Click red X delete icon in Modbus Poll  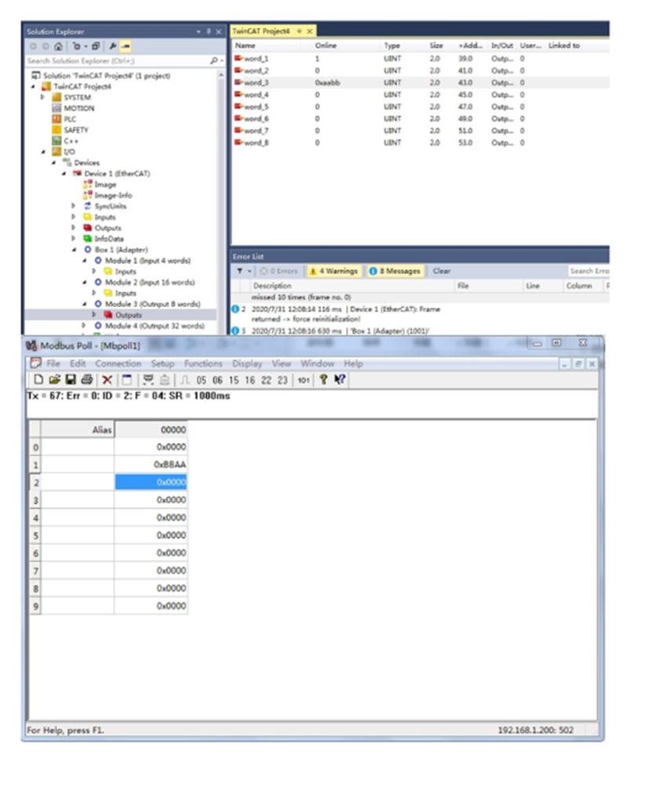(107, 380)
